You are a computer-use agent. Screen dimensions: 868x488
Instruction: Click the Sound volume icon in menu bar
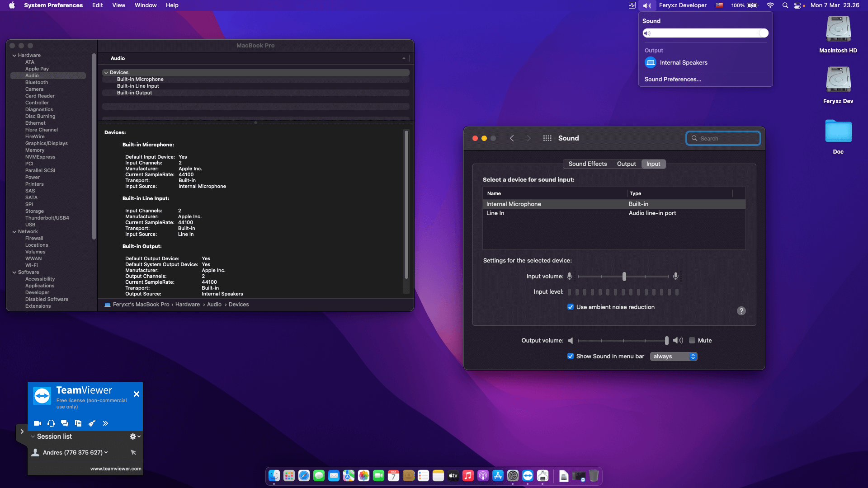[x=647, y=5]
